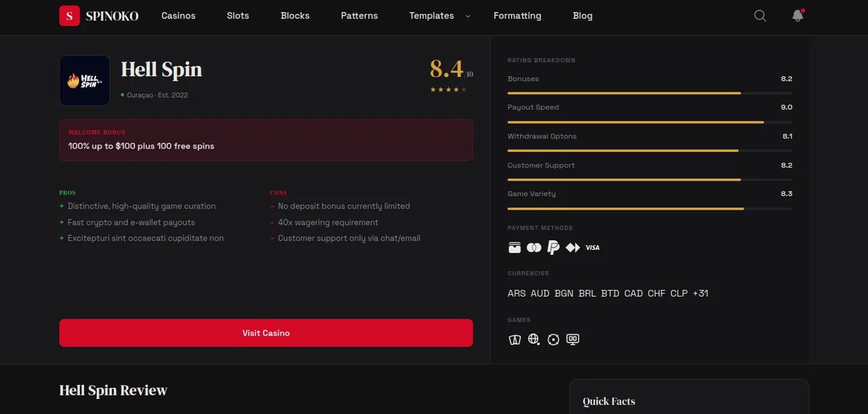Select the Visa payment icon
The image size is (868, 414).
[x=593, y=248]
